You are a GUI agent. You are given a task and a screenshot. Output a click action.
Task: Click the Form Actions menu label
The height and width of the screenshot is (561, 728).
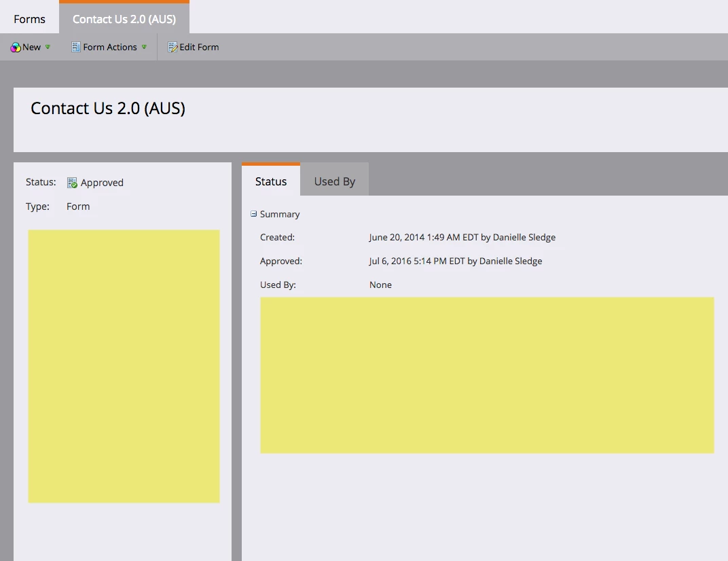[110, 47]
